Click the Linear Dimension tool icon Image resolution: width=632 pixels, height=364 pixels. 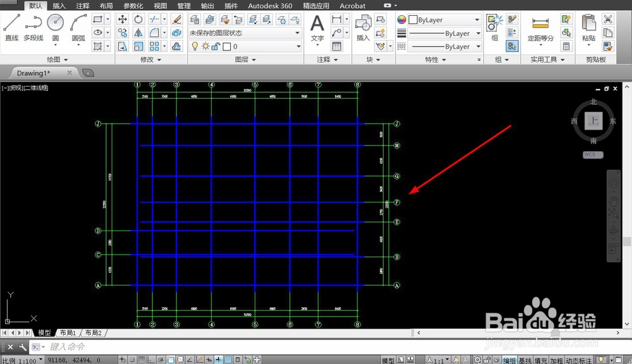(x=336, y=19)
